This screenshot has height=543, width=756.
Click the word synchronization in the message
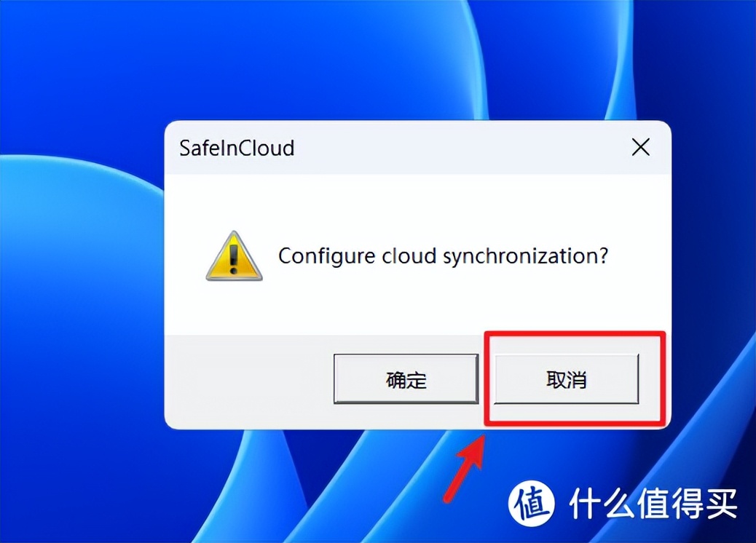point(526,256)
